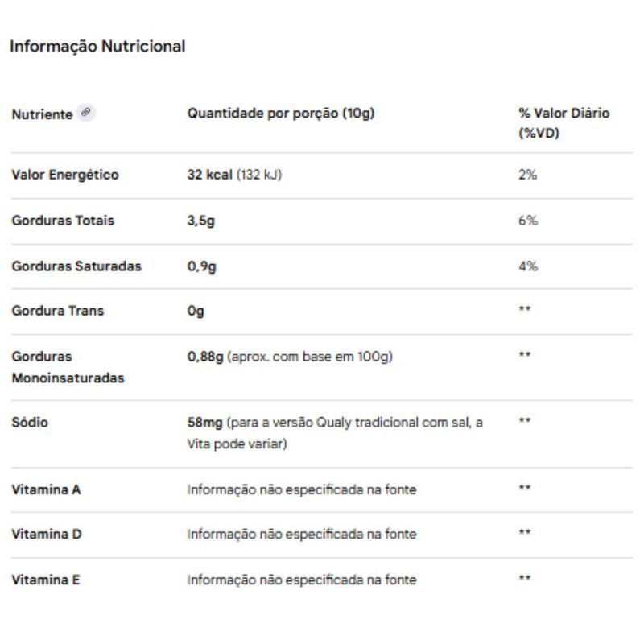The image size is (644, 644).
Task: Click the 6% daily value cell
Action: [x=528, y=221]
